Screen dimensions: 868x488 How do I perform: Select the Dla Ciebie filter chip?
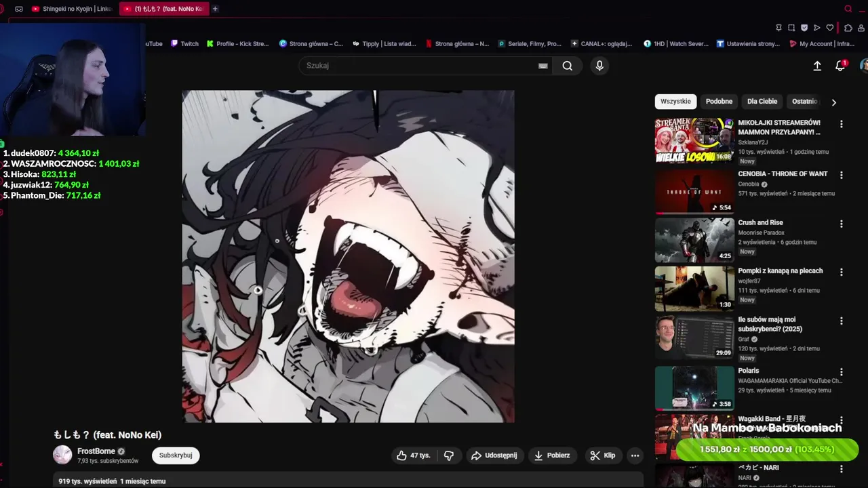[762, 102]
